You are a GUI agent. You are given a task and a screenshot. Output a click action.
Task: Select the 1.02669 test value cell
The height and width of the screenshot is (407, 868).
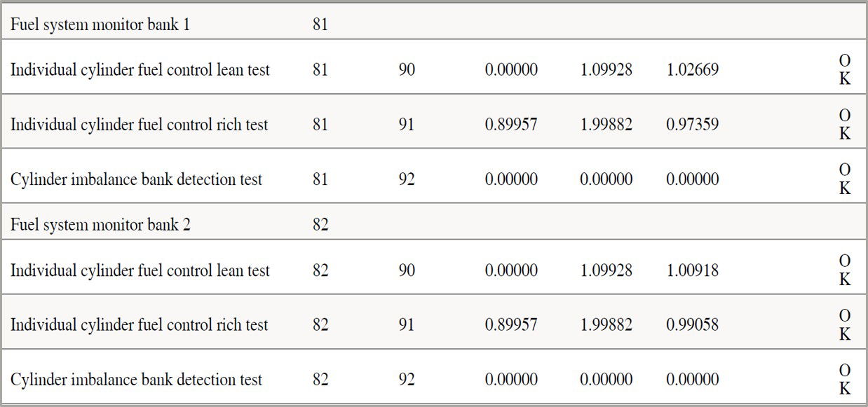692,70
